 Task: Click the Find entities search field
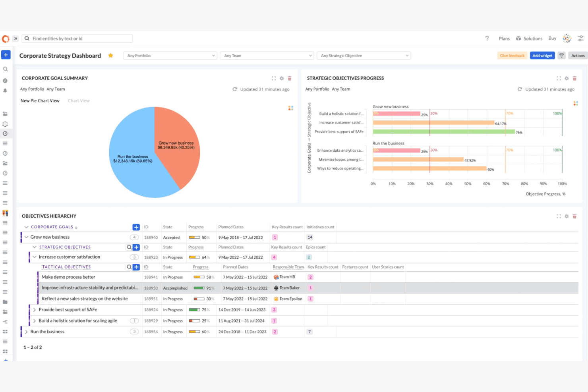point(77,39)
